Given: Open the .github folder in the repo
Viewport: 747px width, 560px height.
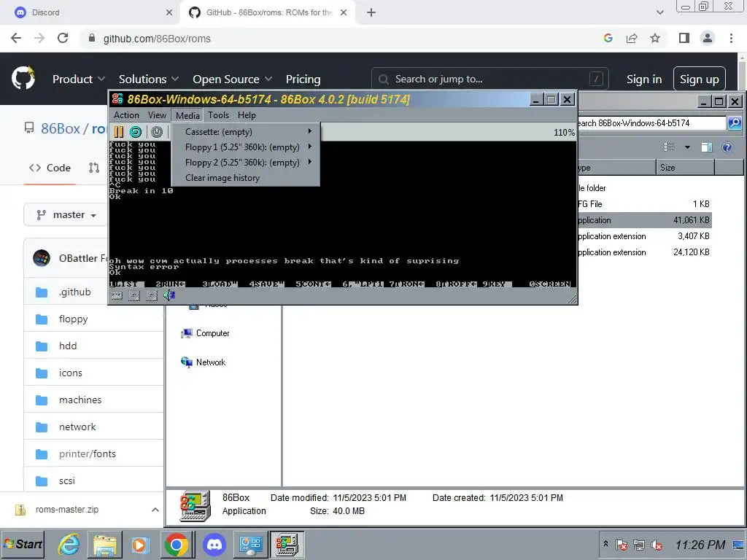Looking at the screenshot, I should 75,292.
